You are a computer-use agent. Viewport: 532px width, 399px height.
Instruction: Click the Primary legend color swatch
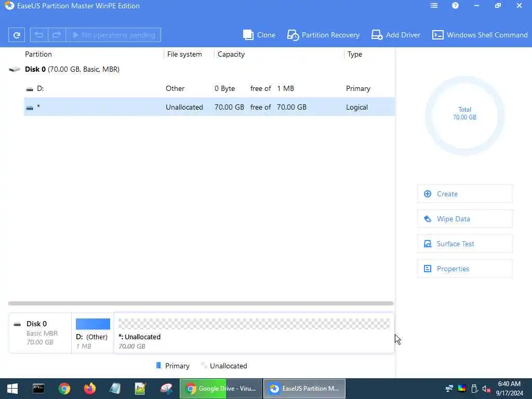158,365
